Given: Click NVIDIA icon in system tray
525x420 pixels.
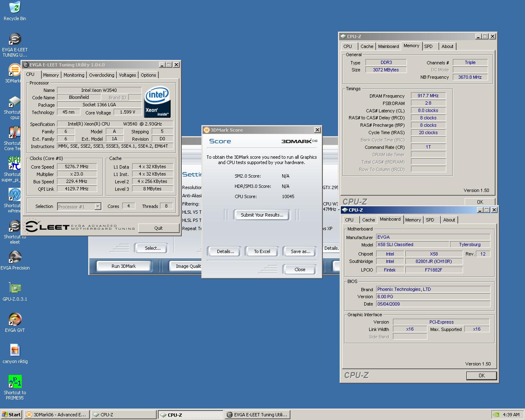Looking at the screenshot, I should 496,414.
